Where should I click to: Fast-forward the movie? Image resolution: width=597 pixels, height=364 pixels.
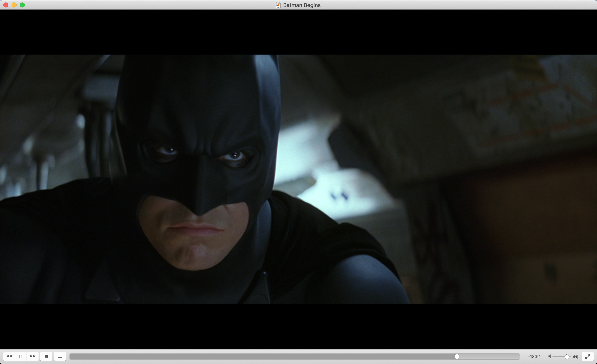[x=33, y=356]
